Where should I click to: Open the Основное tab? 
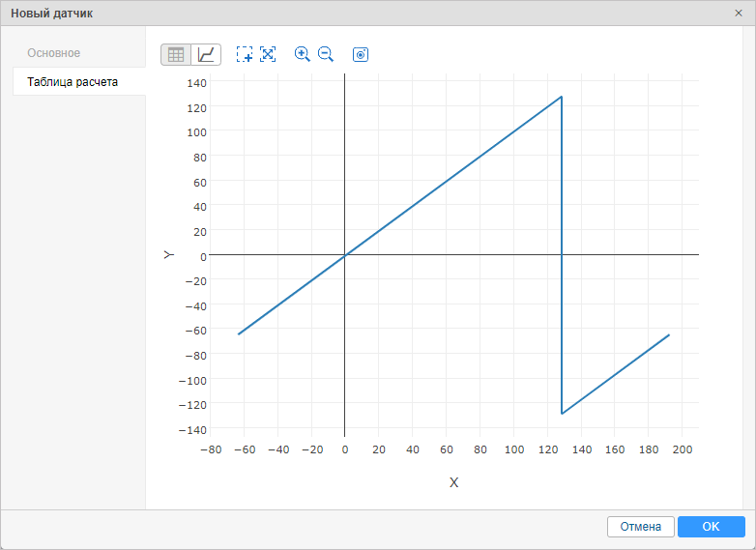pyautogui.click(x=53, y=53)
